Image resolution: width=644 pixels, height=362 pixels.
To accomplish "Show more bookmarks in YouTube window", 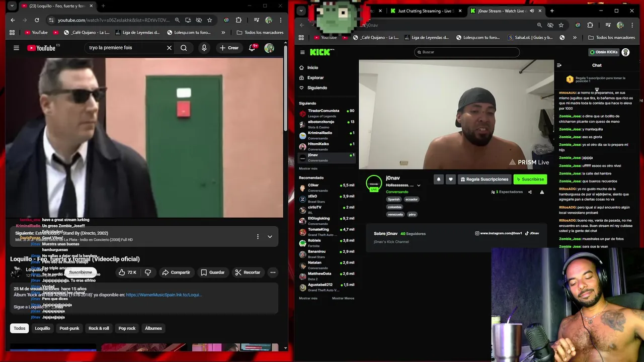I will [x=223, y=32].
